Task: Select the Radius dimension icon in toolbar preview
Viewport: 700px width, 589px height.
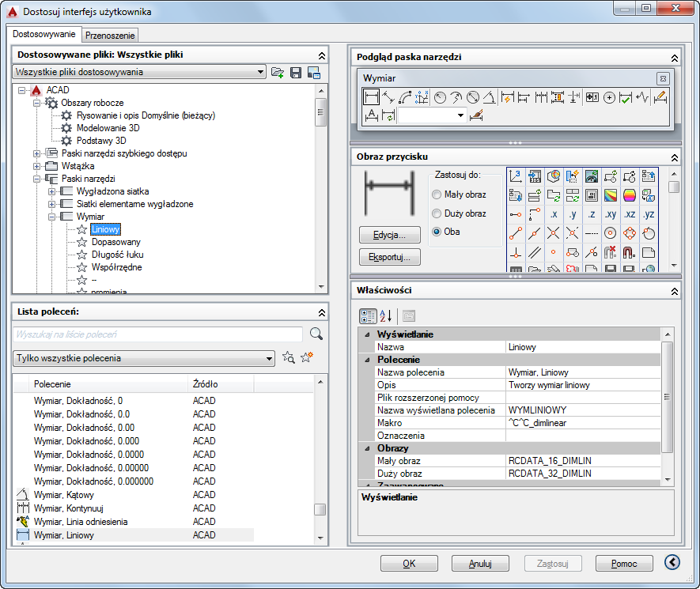Action: 441,97
